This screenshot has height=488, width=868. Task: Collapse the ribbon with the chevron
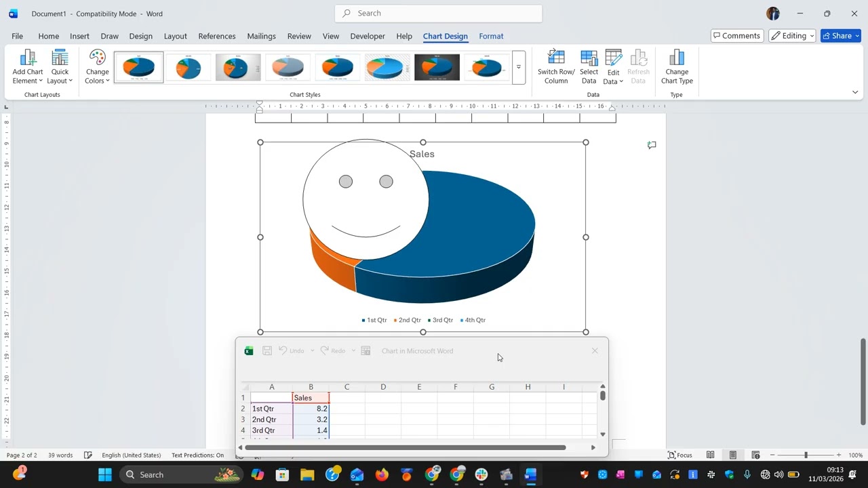pyautogui.click(x=854, y=92)
